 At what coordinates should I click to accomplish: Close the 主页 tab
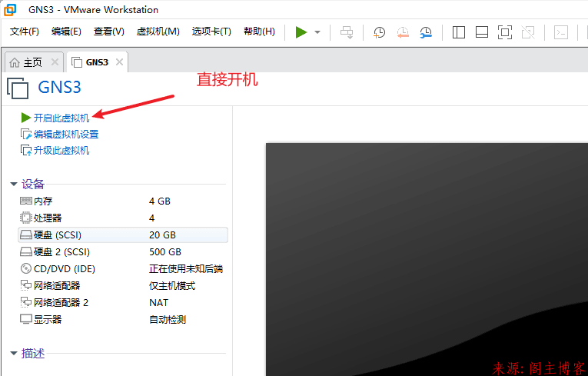55,62
